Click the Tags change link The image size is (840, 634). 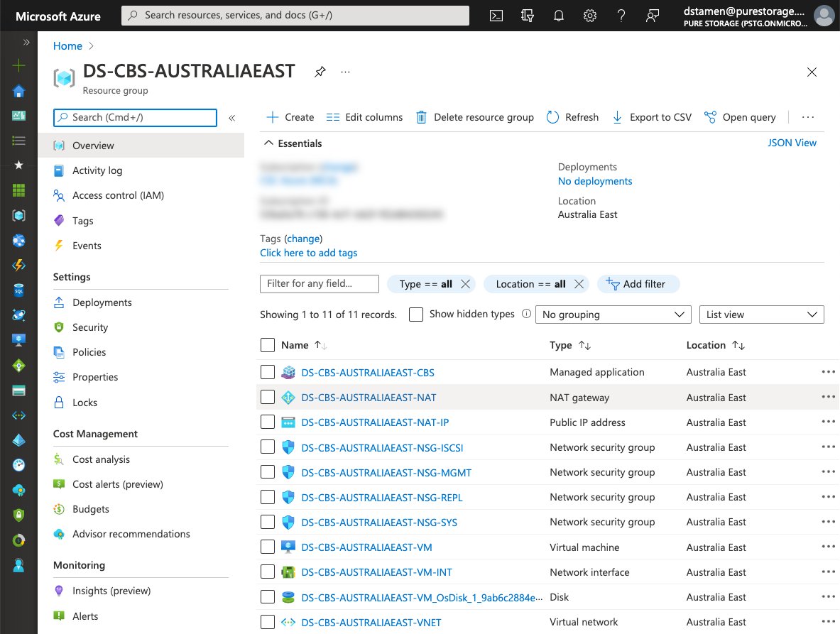tap(303, 239)
